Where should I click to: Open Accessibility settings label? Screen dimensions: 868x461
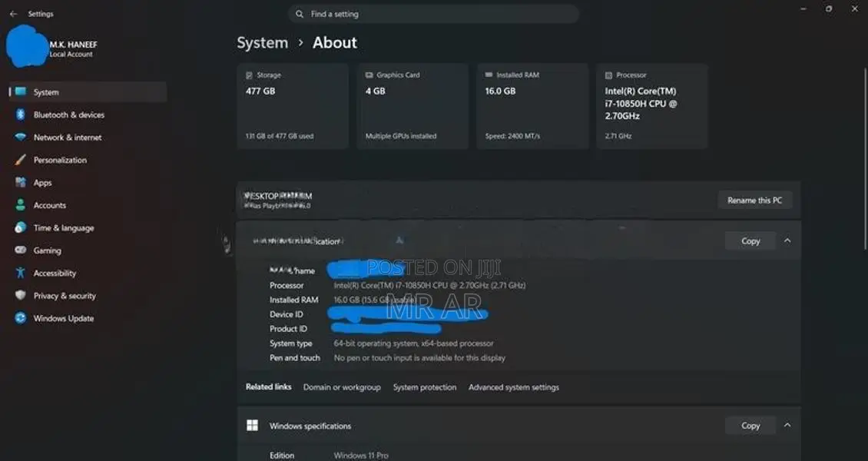pos(55,274)
